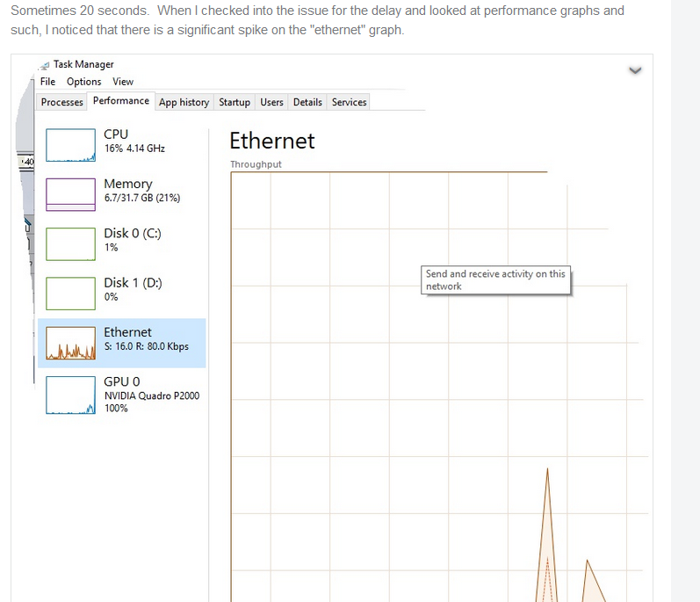
Task: Open the Options menu
Action: (84, 82)
